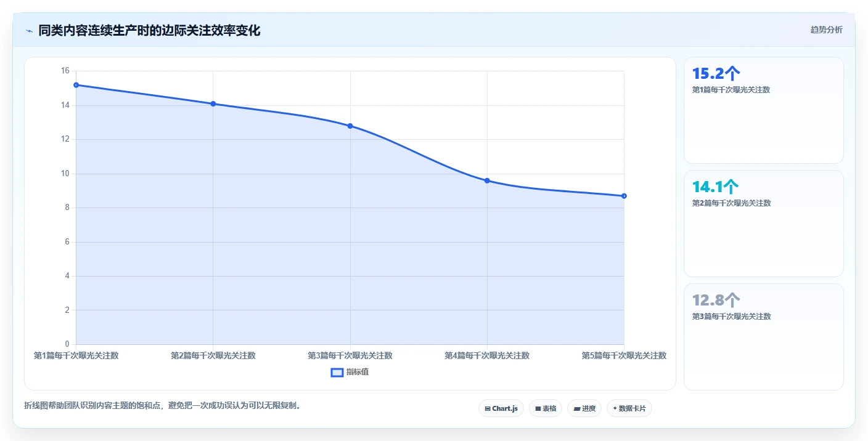Screen dimensions: 868x441
Task: Click the 14.1个 value card
Action: pos(764,224)
